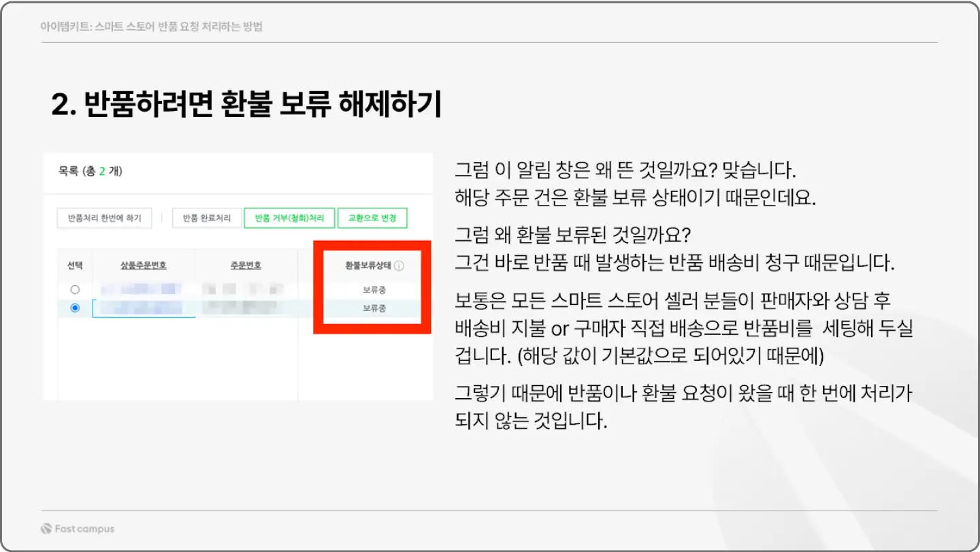Click the 반품처리 한번에 하기 button
The width and height of the screenshot is (980, 552).
pos(104,218)
